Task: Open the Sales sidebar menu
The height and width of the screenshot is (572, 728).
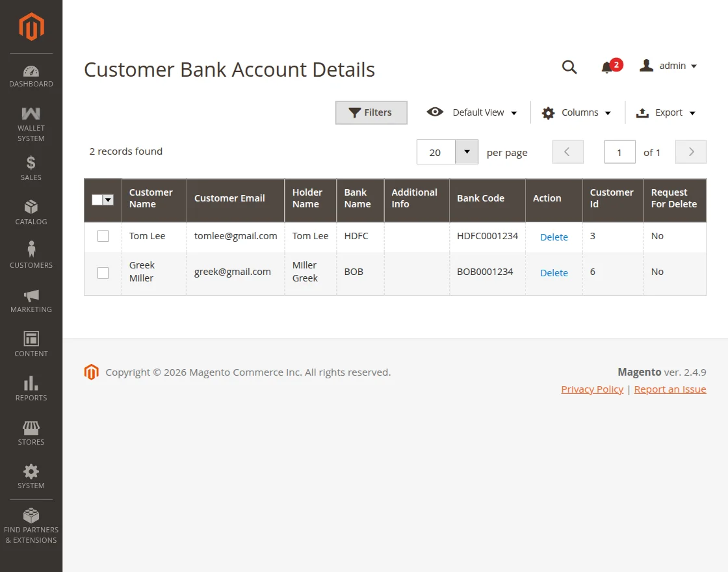Action: [x=31, y=168]
